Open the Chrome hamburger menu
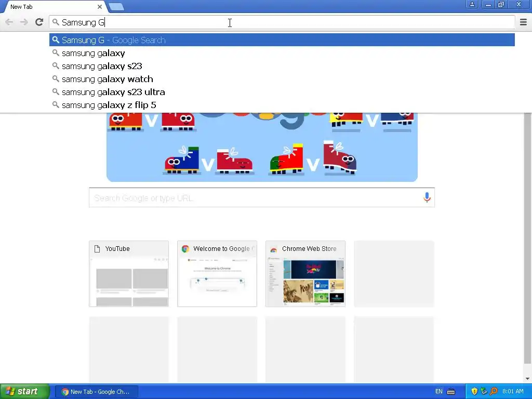 coord(523,22)
